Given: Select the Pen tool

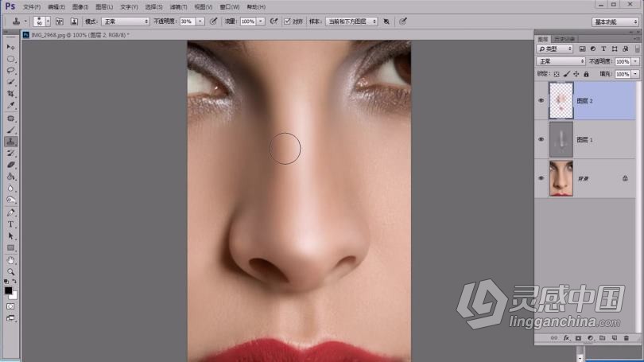Looking at the screenshot, I should pyautogui.click(x=10, y=213).
